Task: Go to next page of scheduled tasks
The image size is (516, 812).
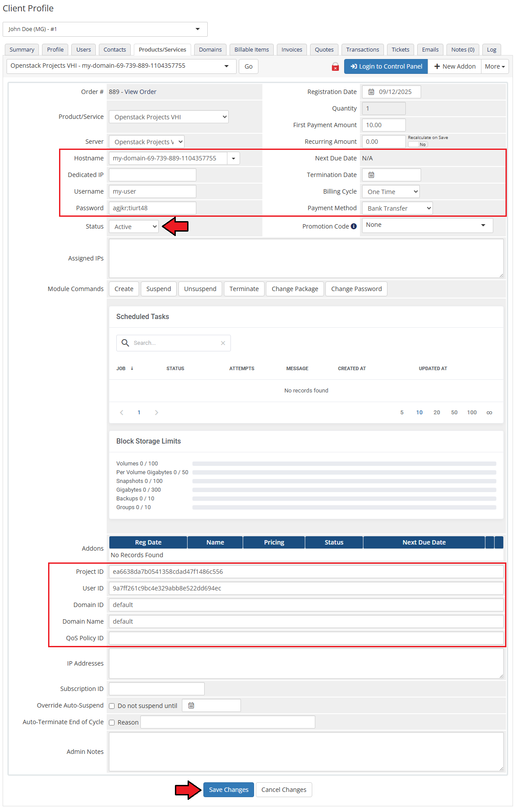Action: [x=157, y=413]
